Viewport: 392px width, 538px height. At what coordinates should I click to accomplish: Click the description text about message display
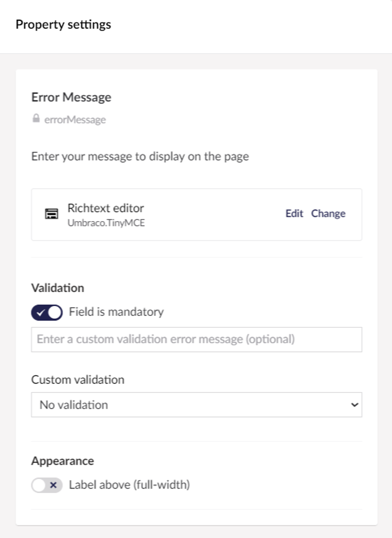(x=140, y=157)
